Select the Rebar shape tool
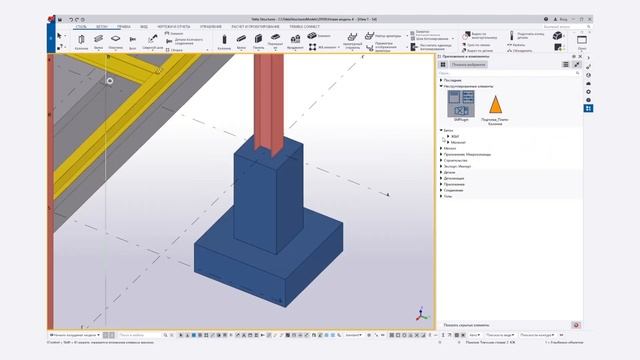The height and width of the screenshot is (360, 640). (x=352, y=41)
